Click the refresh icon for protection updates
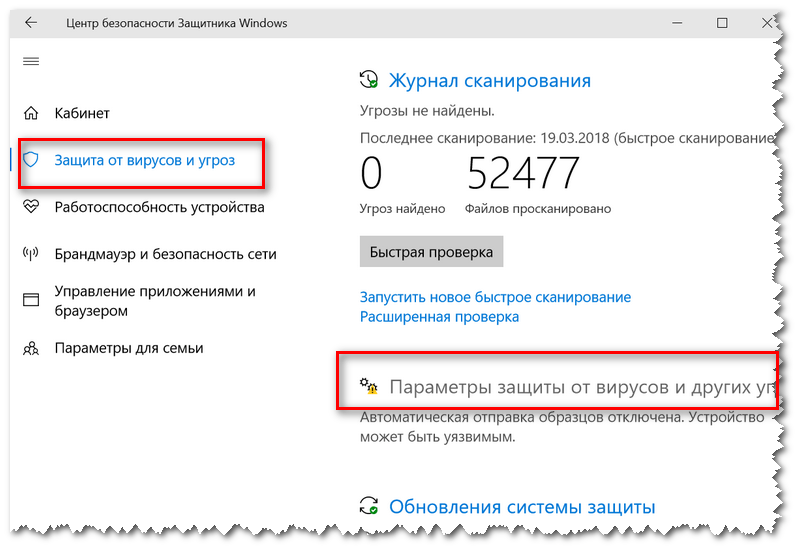This screenshot has height=552, width=797. pyautogui.click(x=369, y=506)
